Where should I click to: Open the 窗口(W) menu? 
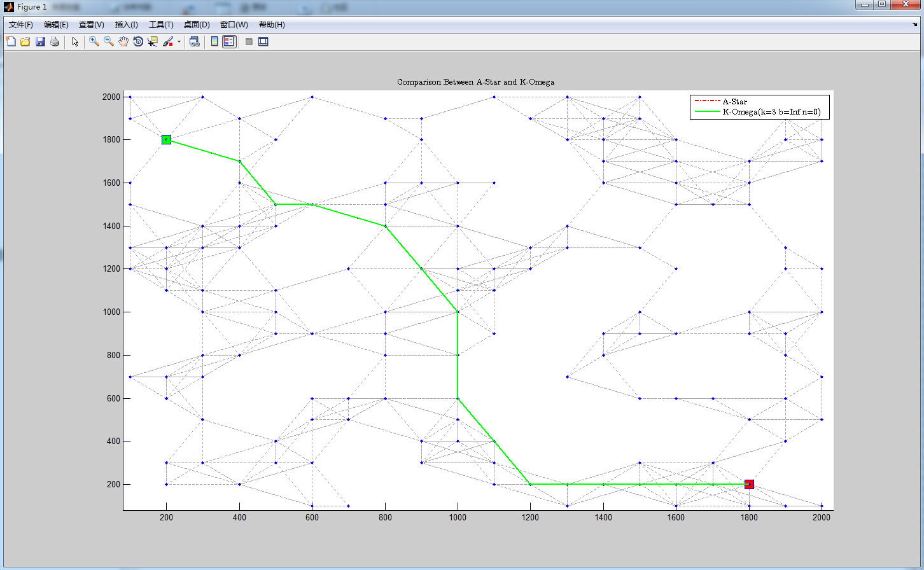[x=234, y=25]
